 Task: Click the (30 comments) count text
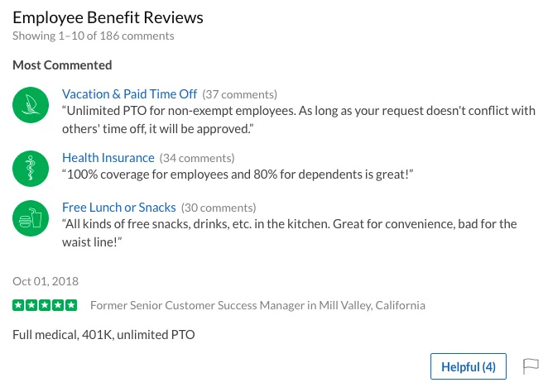(x=219, y=208)
